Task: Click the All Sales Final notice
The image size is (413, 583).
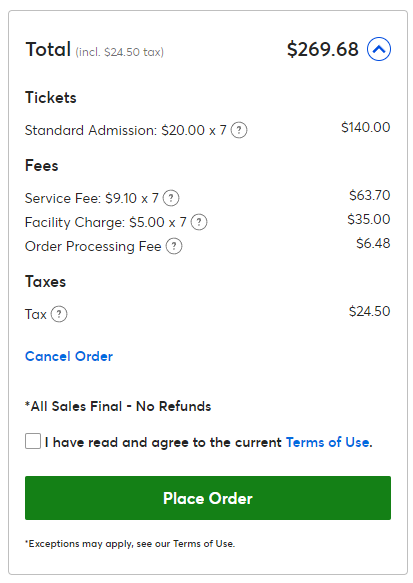Action: 118,406
